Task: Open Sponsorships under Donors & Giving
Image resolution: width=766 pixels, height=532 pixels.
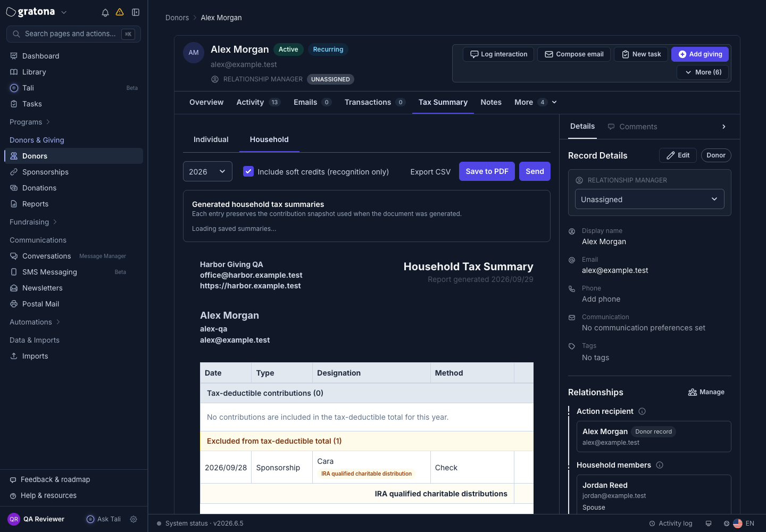Action: click(73, 172)
